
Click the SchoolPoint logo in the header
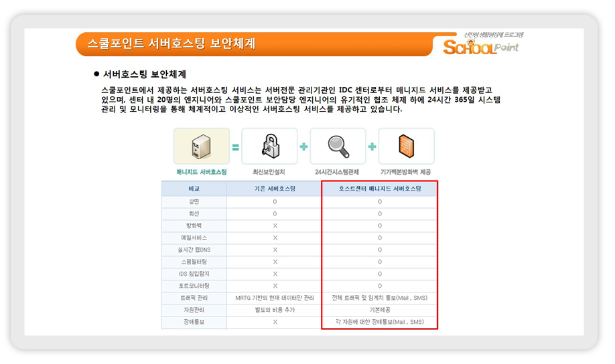click(481, 45)
